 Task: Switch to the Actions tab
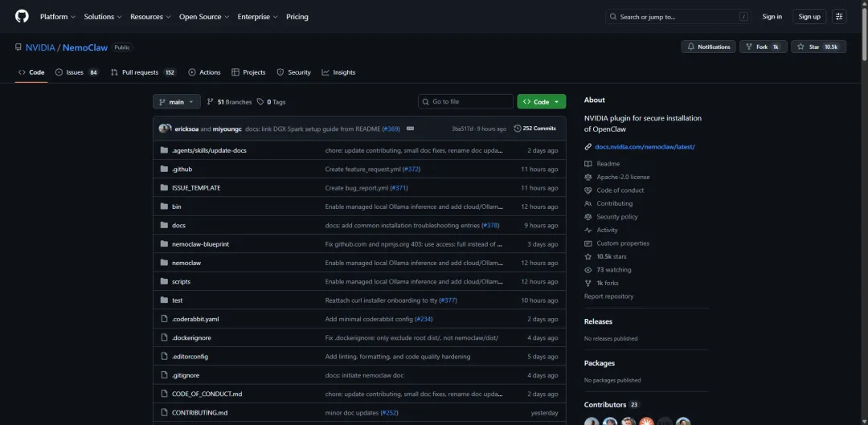204,72
